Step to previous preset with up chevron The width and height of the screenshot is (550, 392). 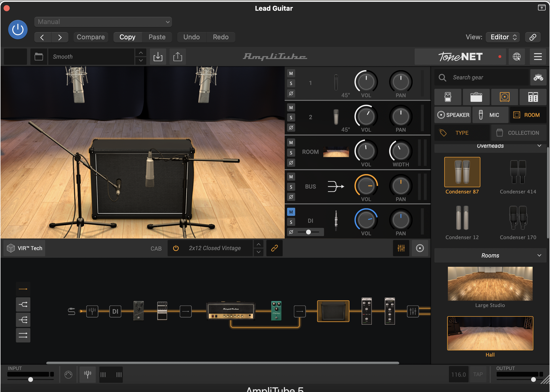click(x=141, y=53)
